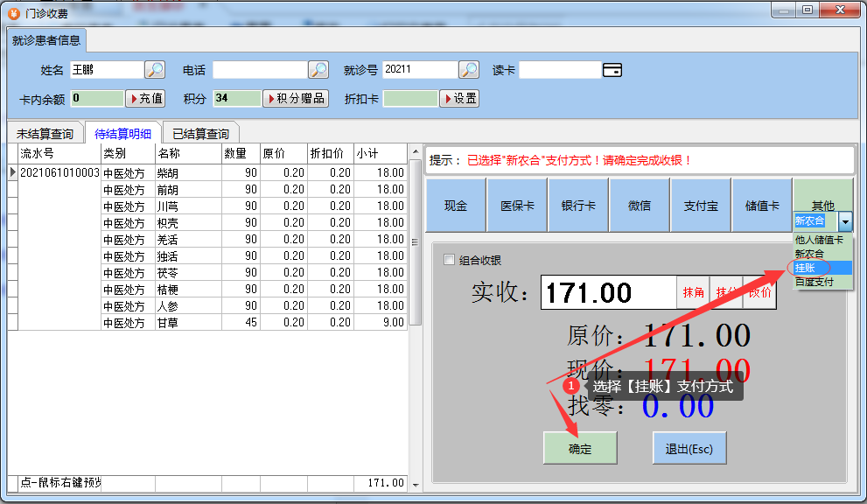Select the 就诊患者信息 tab
The image size is (867, 504).
point(46,40)
